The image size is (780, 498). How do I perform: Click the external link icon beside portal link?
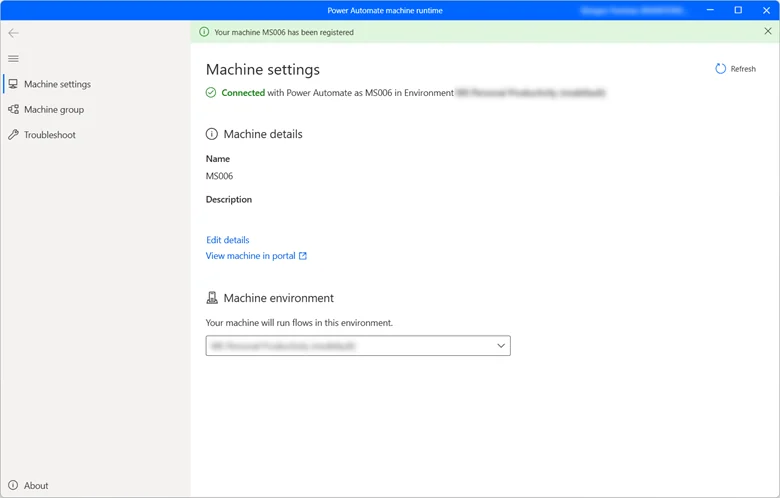tap(302, 256)
